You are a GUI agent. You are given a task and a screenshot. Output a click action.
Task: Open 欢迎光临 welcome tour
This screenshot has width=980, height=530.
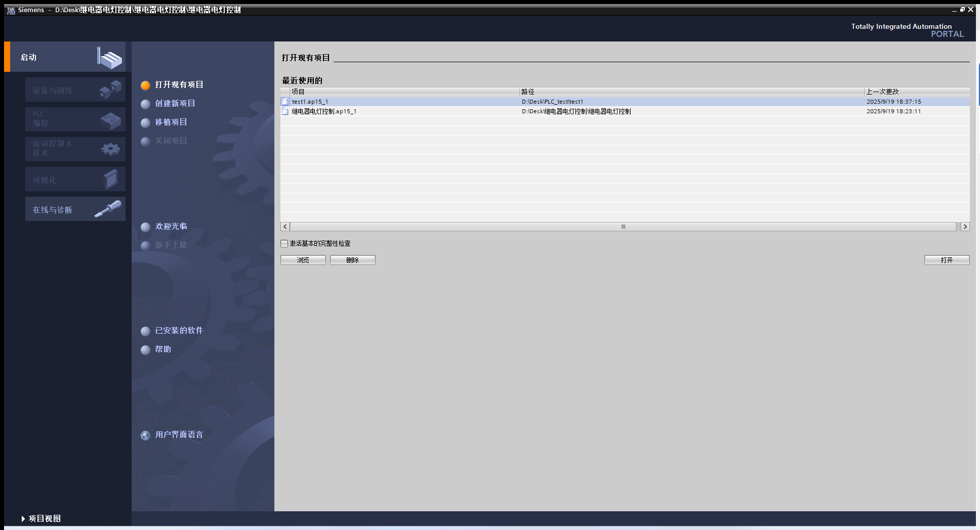point(171,226)
